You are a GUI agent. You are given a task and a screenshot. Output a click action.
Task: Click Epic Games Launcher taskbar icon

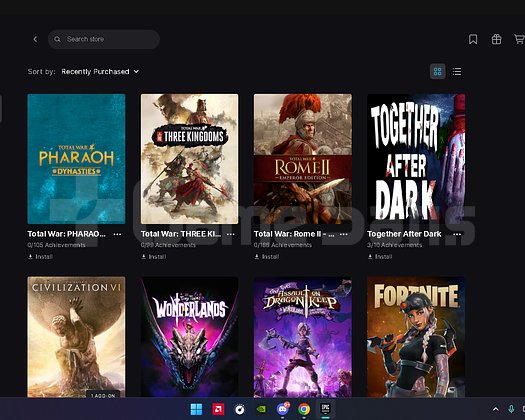pos(325,408)
